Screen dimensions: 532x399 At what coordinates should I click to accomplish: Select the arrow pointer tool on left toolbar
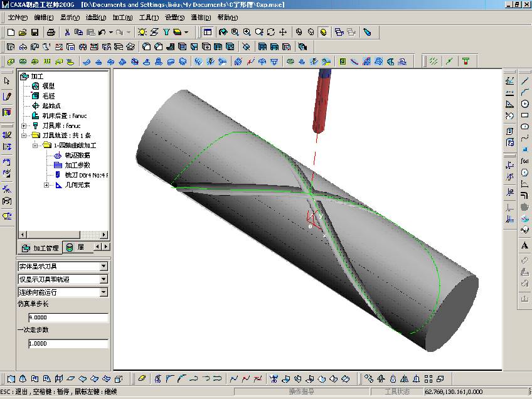pyautogui.click(x=7, y=81)
